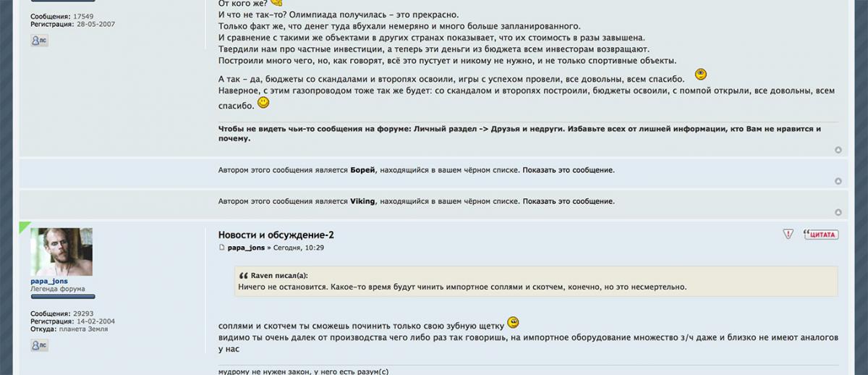The width and height of the screenshot is (868, 375).
Task: Open Viking's profile link
Action: pyautogui.click(x=362, y=201)
